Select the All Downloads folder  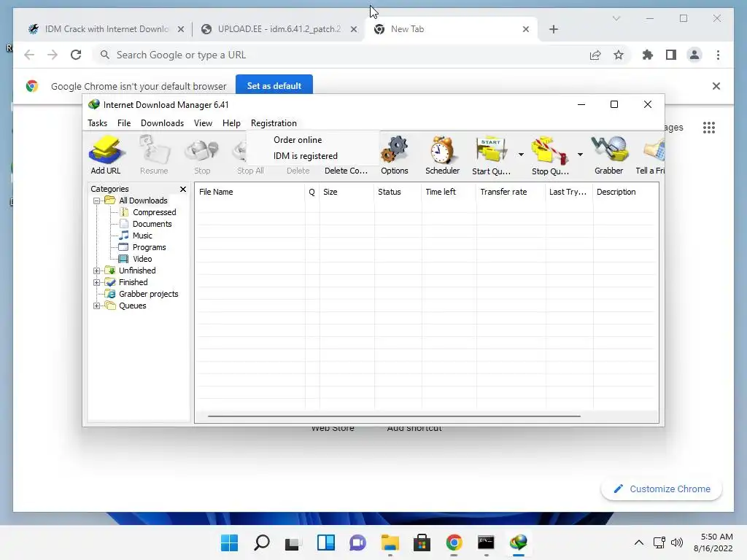pos(143,201)
